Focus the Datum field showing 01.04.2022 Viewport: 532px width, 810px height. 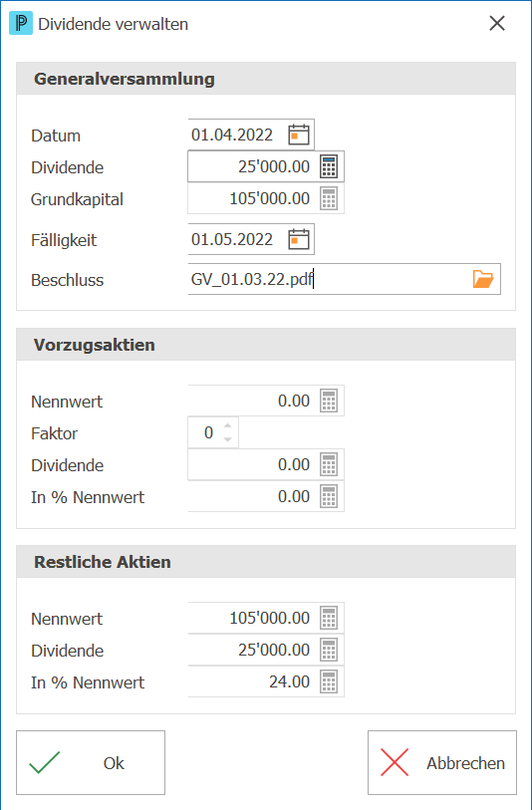point(251,135)
